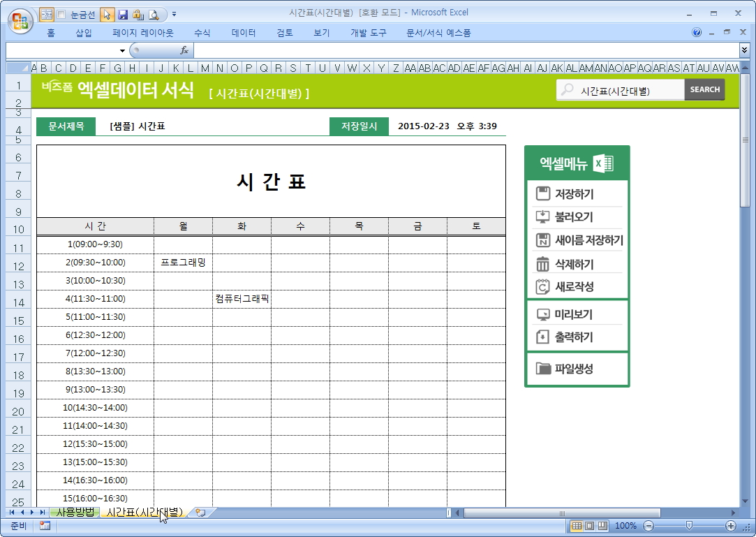The image size is (756, 537).
Task: Open the Name Box dropdown arrow
Action: pyautogui.click(x=122, y=51)
